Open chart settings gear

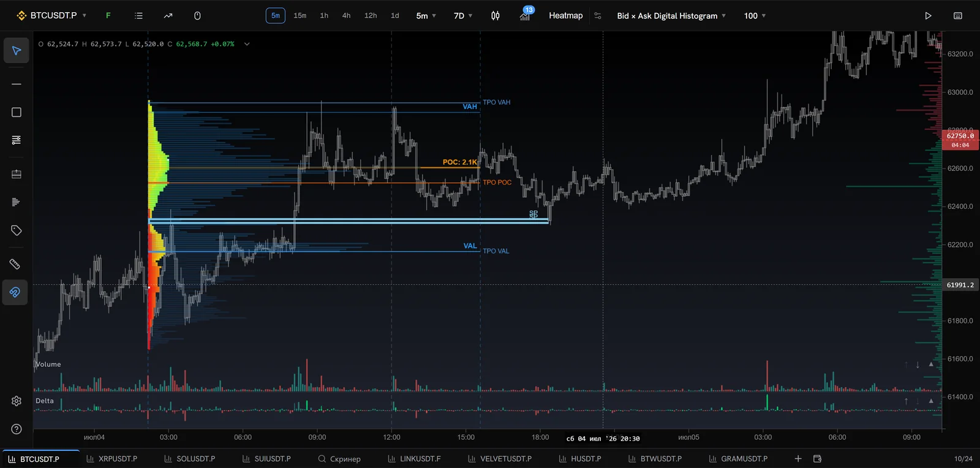coord(17,401)
